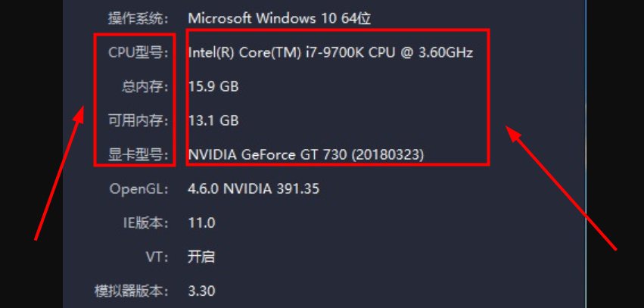Click the CPU型号 label
This screenshot has height=308, width=644.
[x=137, y=52]
